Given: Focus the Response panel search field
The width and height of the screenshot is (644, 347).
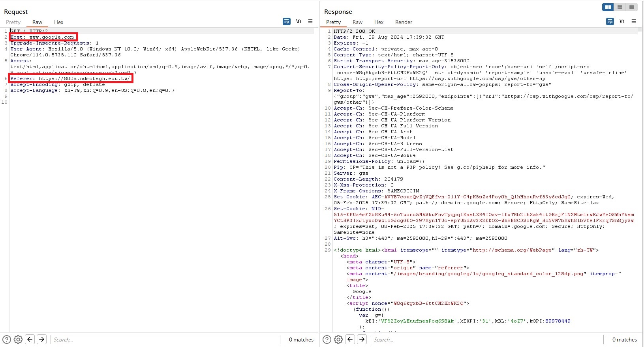Looking at the screenshot, I should (487, 340).
